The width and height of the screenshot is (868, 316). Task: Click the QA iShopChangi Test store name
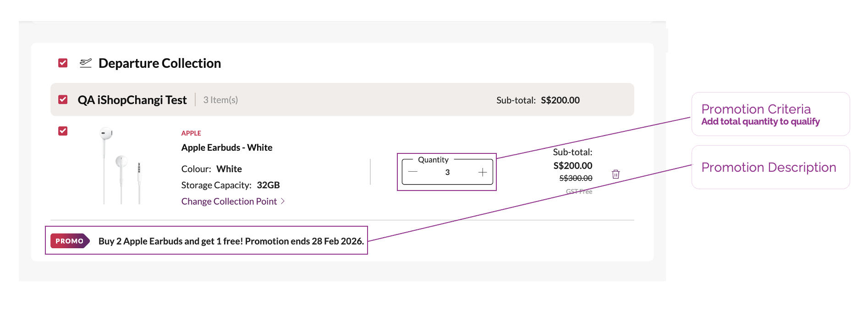132,100
